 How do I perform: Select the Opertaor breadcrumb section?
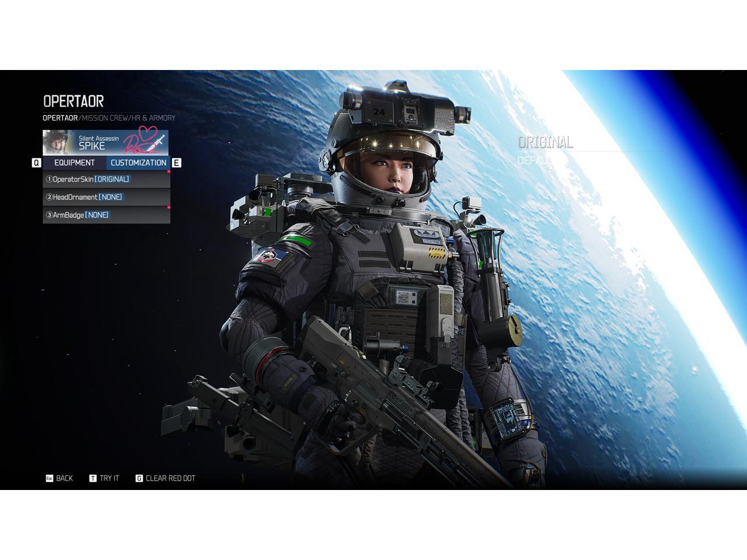point(60,118)
